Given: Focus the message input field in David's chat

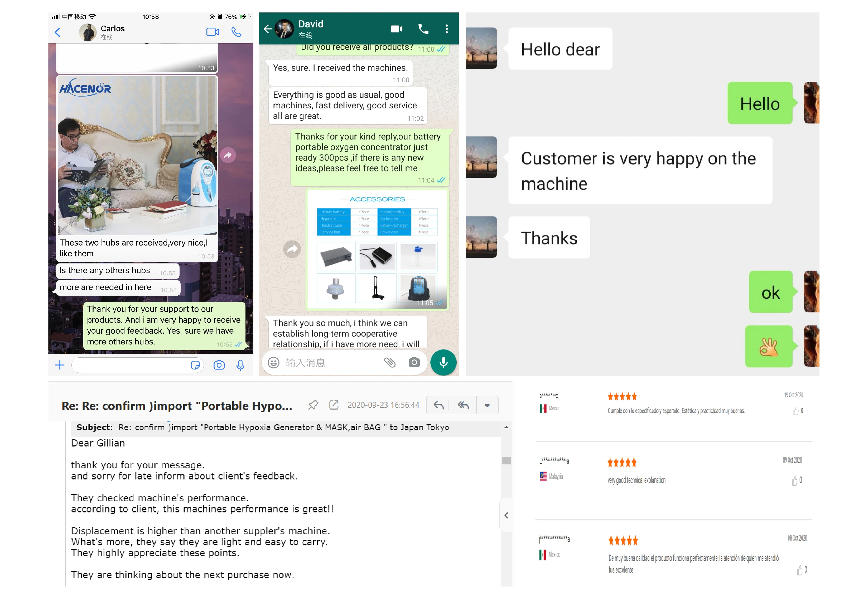Looking at the screenshot, I should (x=329, y=363).
